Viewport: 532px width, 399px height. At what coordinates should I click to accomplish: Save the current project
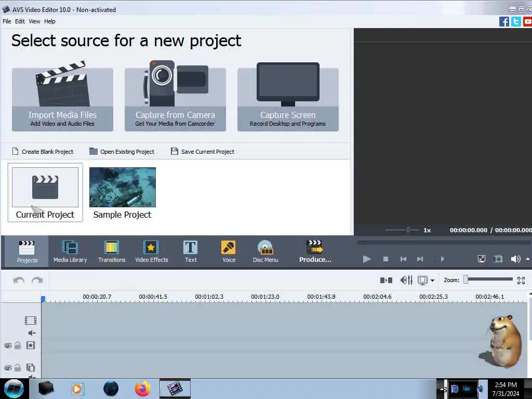(x=203, y=152)
